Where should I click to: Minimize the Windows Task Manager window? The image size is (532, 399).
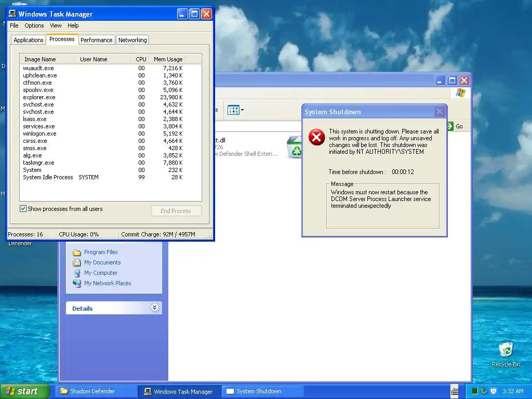point(182,14)
